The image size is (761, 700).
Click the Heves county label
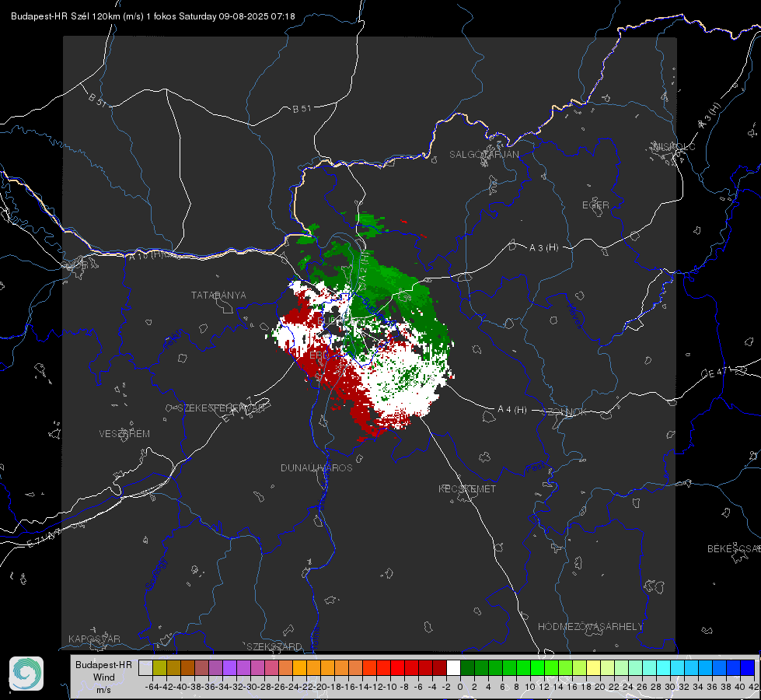[x=575, y=317]
